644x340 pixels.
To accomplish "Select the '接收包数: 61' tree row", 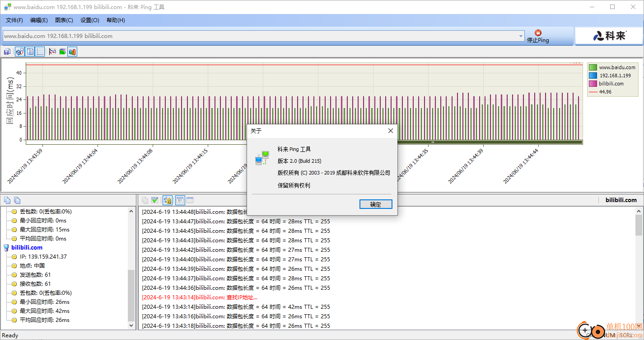I will click(35, 283).
